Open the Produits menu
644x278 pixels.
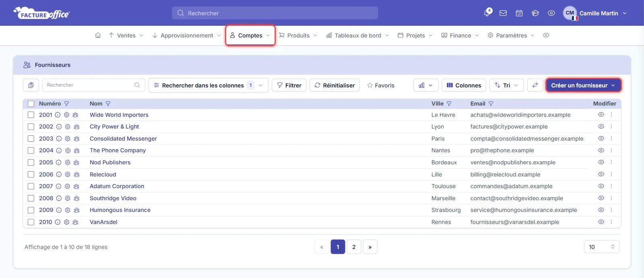coord(298,35)
